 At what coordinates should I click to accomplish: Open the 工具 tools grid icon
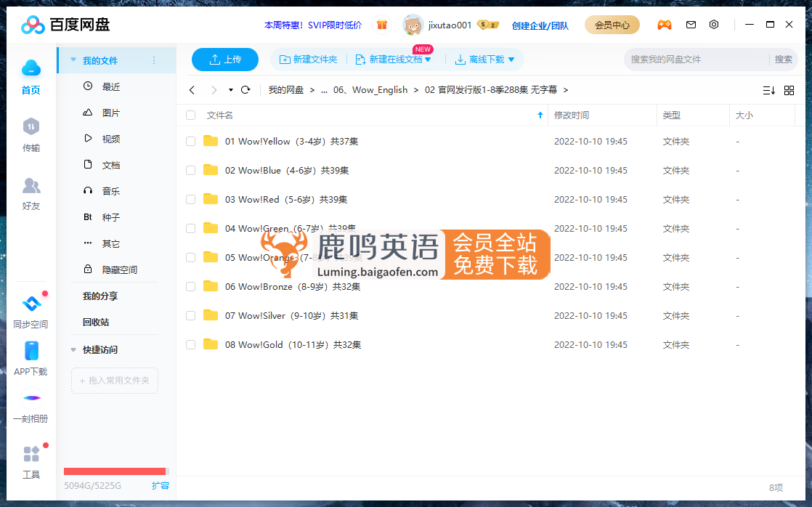point(31,454)
